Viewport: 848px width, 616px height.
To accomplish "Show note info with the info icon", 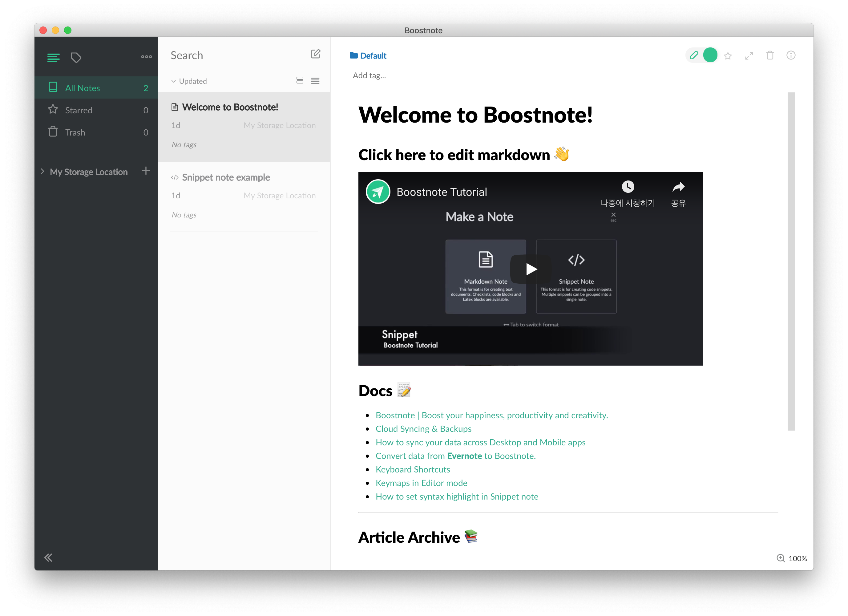I will pos(792,55).
